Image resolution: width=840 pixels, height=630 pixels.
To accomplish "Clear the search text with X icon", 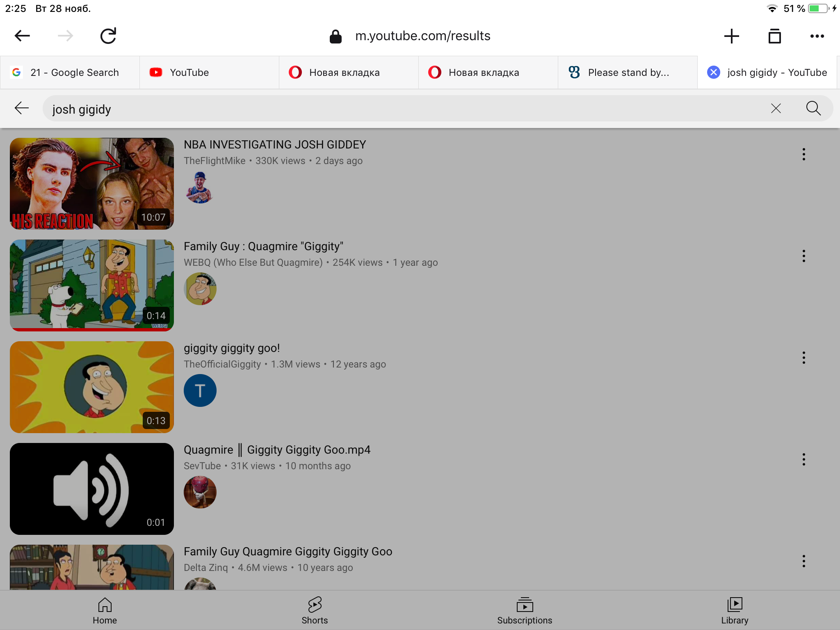I will (x=776, y=109).
